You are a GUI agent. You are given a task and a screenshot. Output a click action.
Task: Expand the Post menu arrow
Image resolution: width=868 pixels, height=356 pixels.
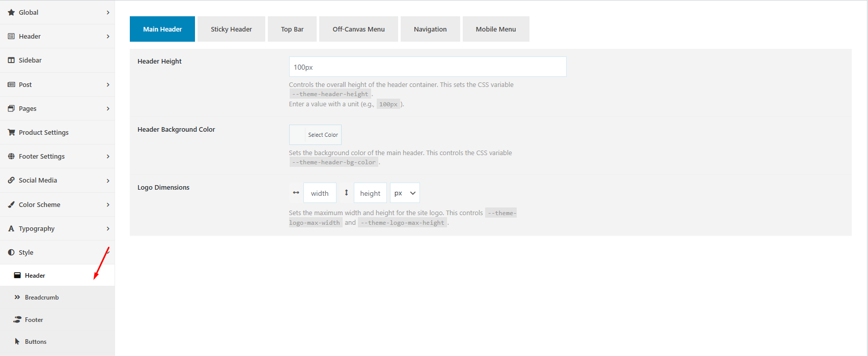tap(108, 84)
